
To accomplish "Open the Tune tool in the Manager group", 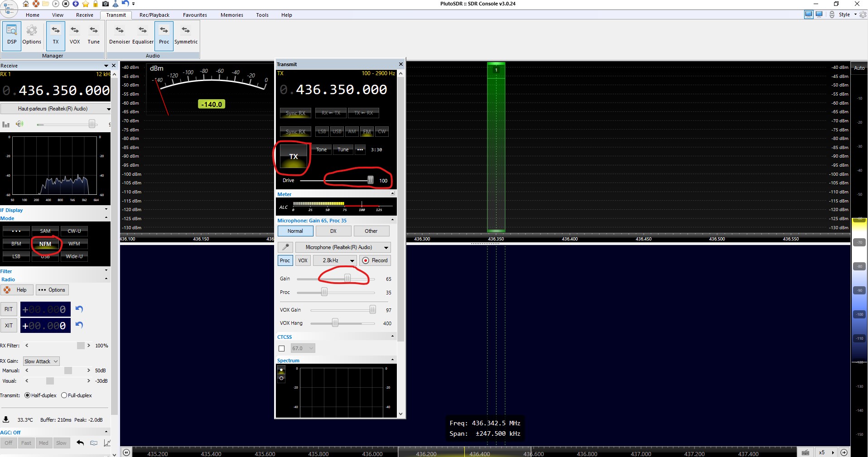I will point(93,36).
